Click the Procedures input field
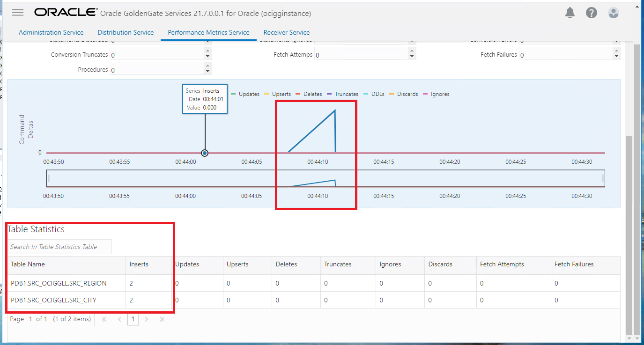 [157, 70]
